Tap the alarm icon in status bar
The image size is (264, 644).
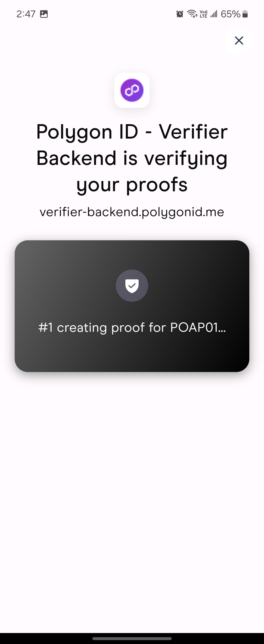pos(180,14)
